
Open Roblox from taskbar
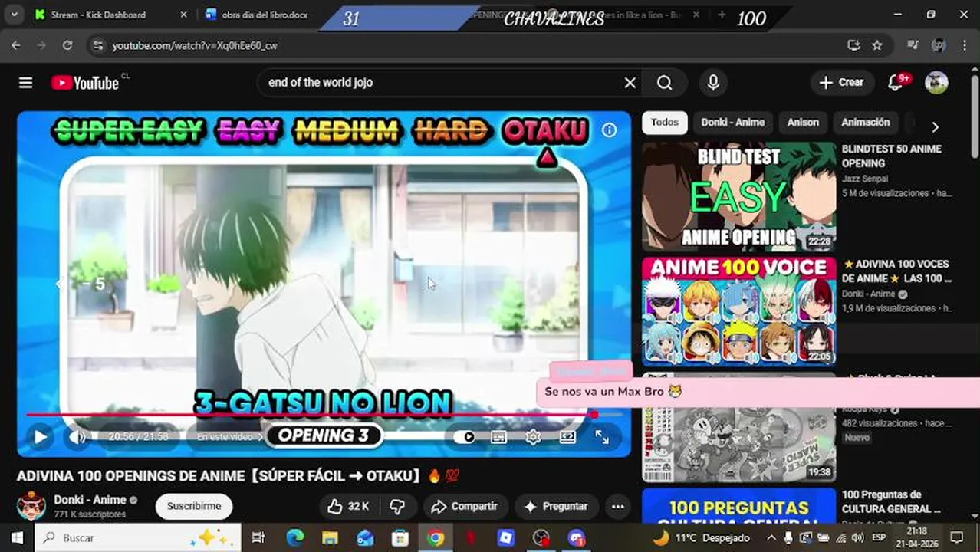(x=506, y=538)
